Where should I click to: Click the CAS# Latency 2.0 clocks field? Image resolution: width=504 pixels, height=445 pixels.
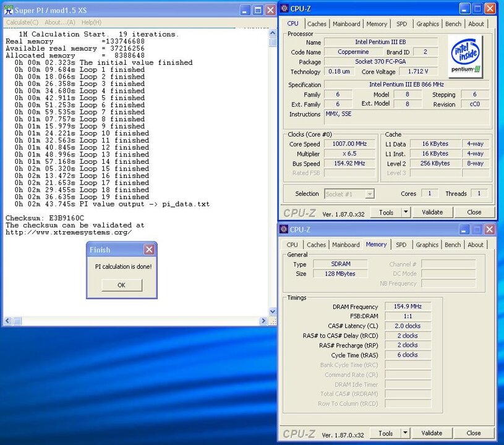tap(408, 326)
